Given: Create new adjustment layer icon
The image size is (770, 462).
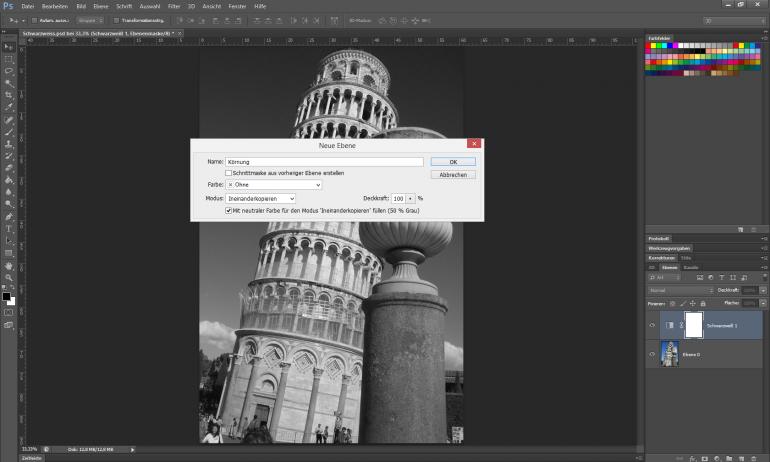Looking at the screenshot, I should (x=717, y=459).
